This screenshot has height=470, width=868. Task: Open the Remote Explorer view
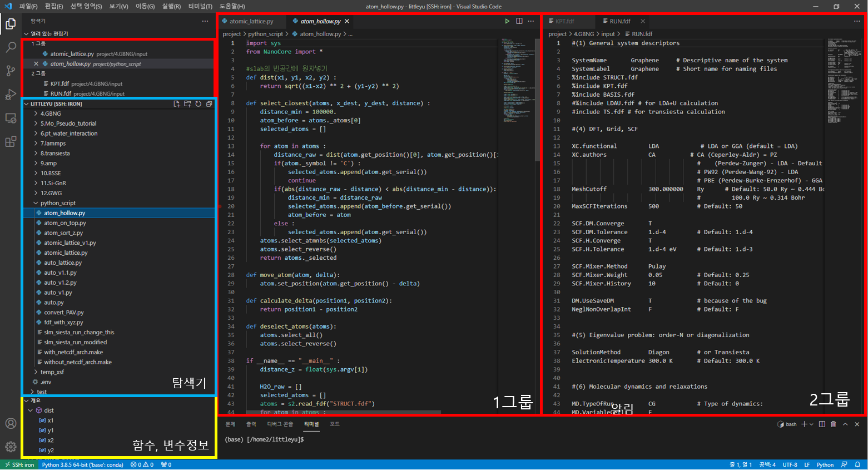pos(11,118)
